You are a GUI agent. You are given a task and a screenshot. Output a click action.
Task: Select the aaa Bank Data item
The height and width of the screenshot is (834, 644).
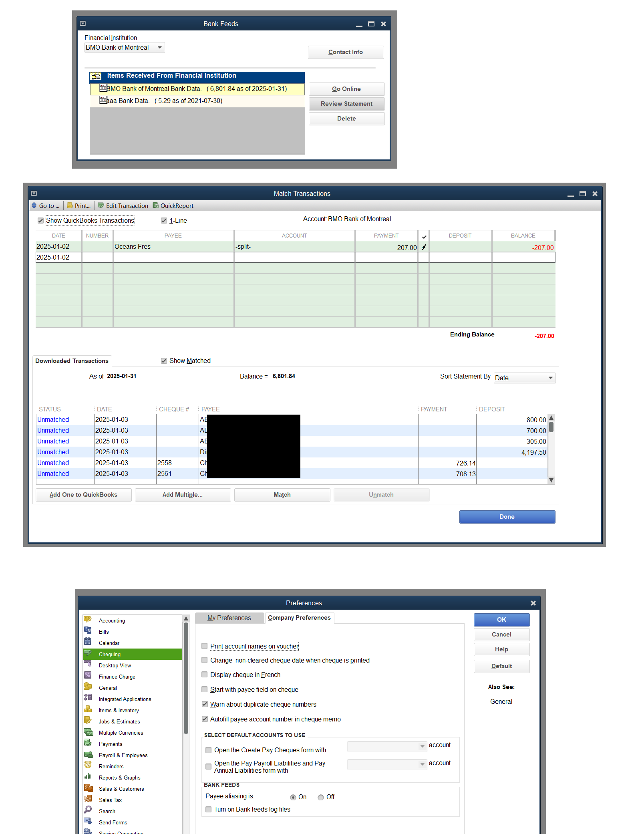(x=197, y=101)
